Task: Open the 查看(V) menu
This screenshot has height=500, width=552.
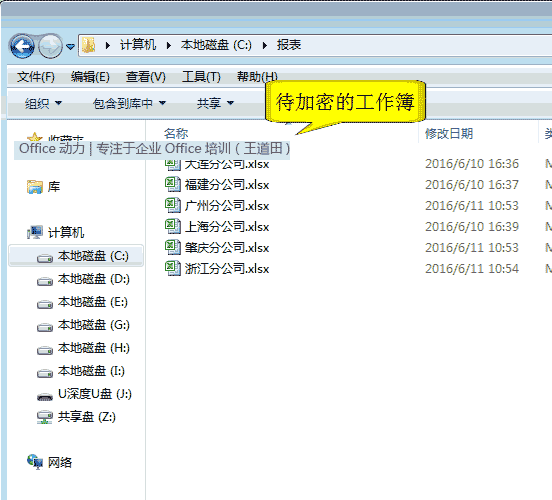Action: (146, 76)
